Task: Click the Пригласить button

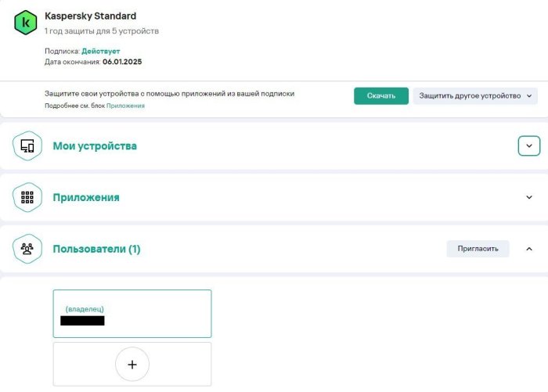Action: (x=478, y=249)
